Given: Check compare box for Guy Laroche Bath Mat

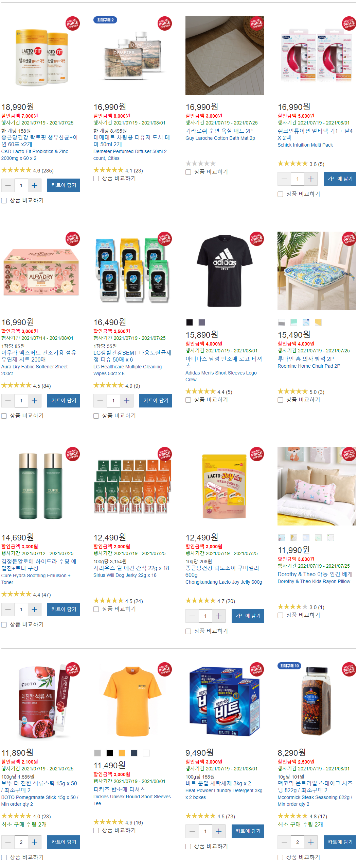Looking at the screenshot, I should (188, 172).
